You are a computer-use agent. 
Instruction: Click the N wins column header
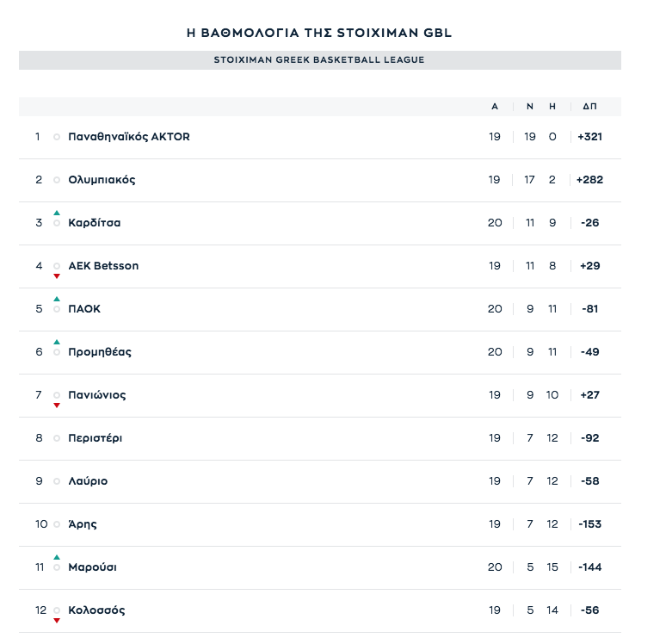[x=530, y=107]
